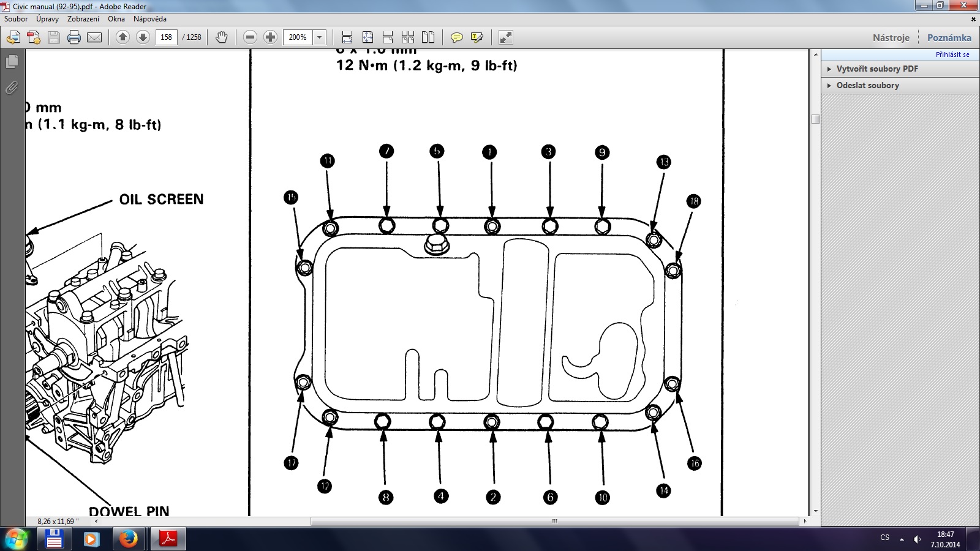
Task: Click the zoom in plus button
Action: [270, 37]
